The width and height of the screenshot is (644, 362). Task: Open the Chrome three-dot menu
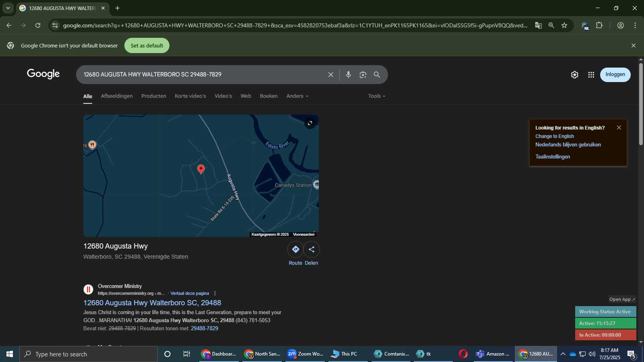click(x=635, y=25)
